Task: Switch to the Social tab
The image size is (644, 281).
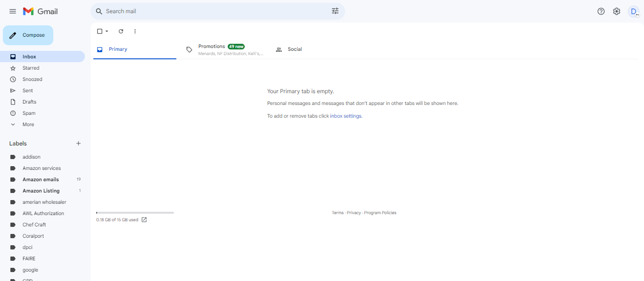Action: point(314,49)
